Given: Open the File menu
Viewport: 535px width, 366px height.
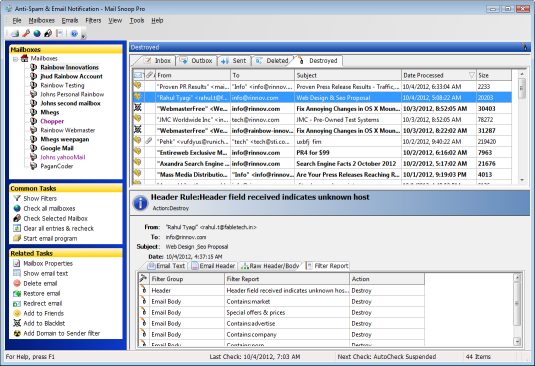Looking at the screenshot, I should 17,20.
